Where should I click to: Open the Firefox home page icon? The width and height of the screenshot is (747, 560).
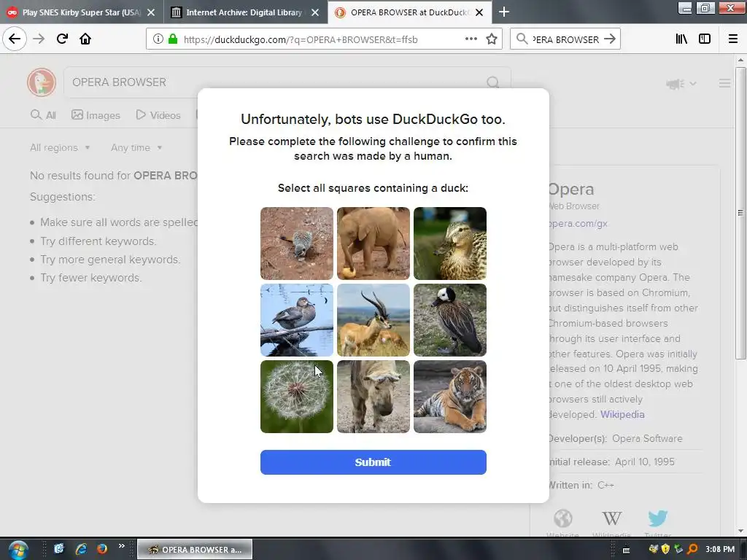click(x=85, y=39)
